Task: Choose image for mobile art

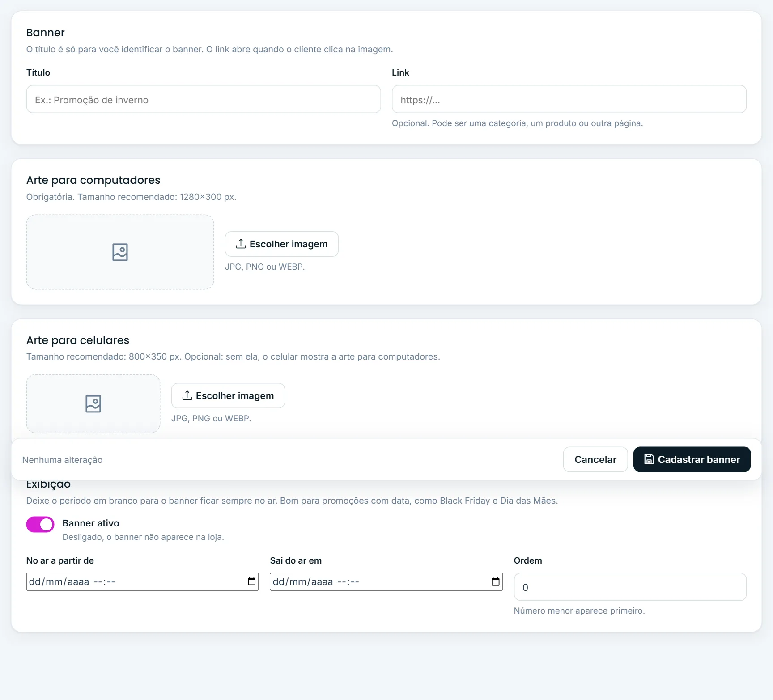Action: (228, 396)
